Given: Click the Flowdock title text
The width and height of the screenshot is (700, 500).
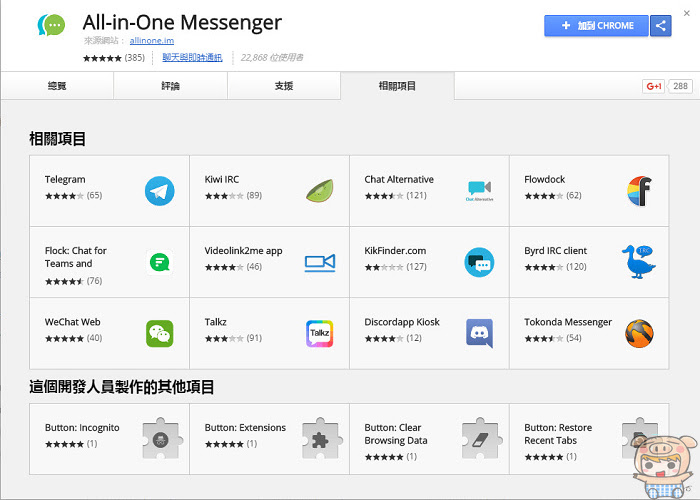Looking at the screenshot, I should point(545,179).
